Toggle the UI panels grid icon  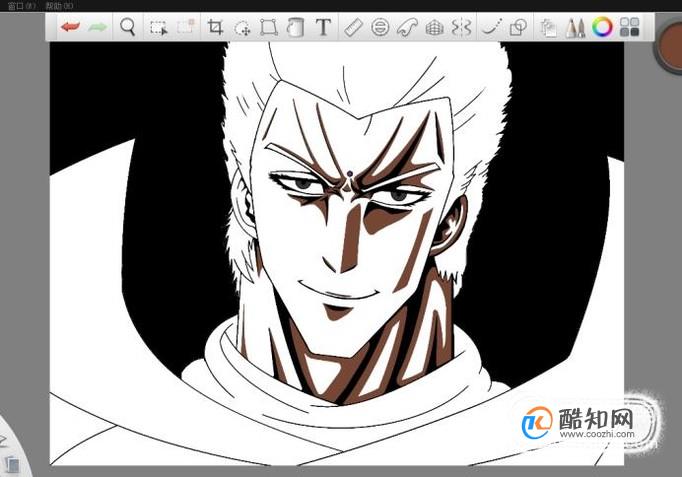(629, 27)
